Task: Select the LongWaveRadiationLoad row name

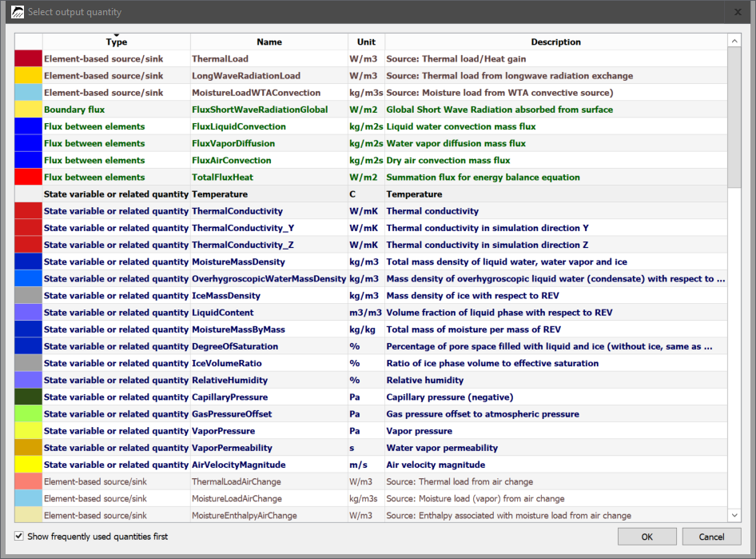Action: click(x=269, y=76)
